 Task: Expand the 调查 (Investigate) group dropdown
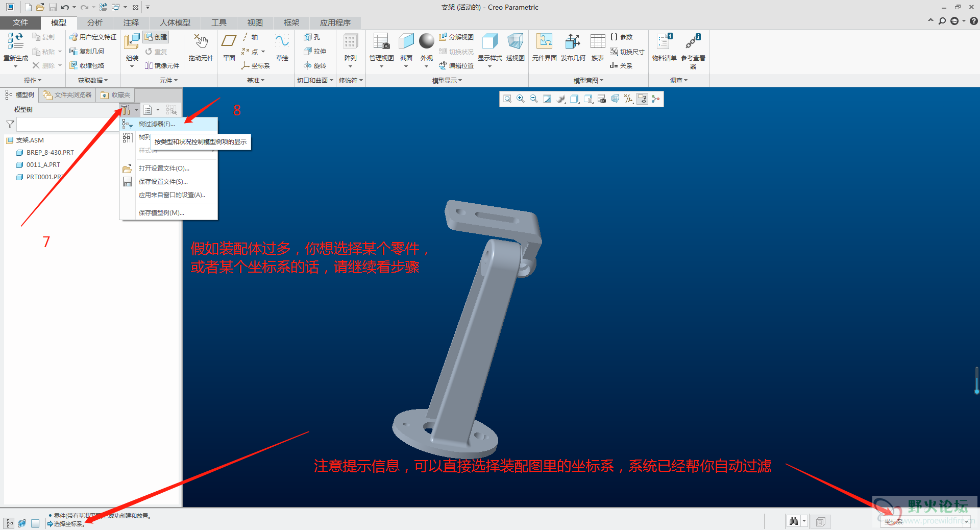pyautogui.click(x=679, y=80)
